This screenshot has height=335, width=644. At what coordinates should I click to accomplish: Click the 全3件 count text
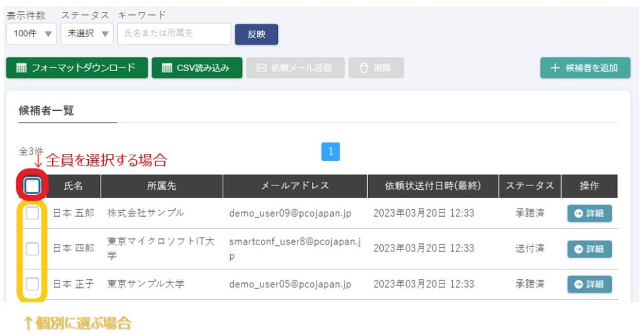[31, 151]
